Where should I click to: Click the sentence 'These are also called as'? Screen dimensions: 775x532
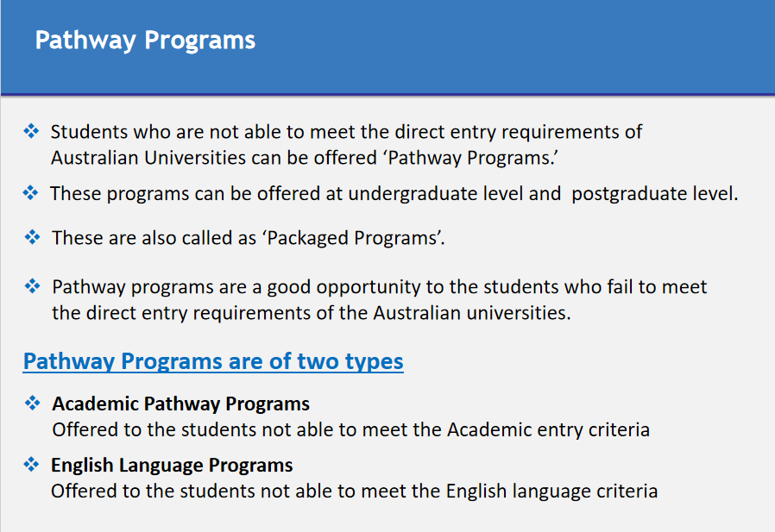[x=154, y=238]
